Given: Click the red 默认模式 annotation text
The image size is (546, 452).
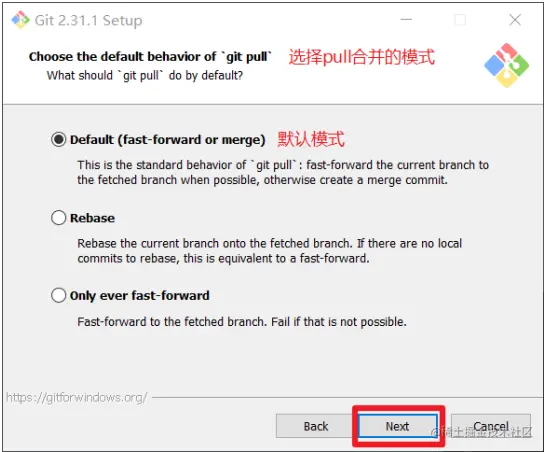Looking at the screenshot, I should click(x=311, y=139).
